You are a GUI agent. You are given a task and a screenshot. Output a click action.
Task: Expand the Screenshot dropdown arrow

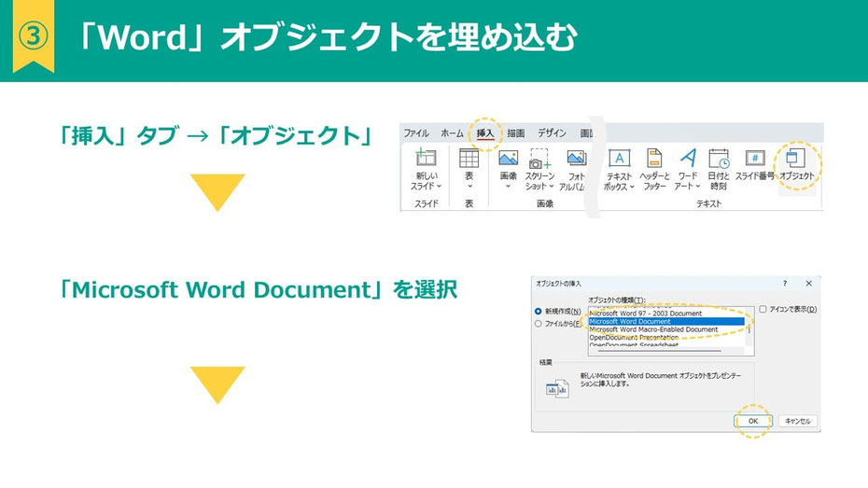point(552,187)
